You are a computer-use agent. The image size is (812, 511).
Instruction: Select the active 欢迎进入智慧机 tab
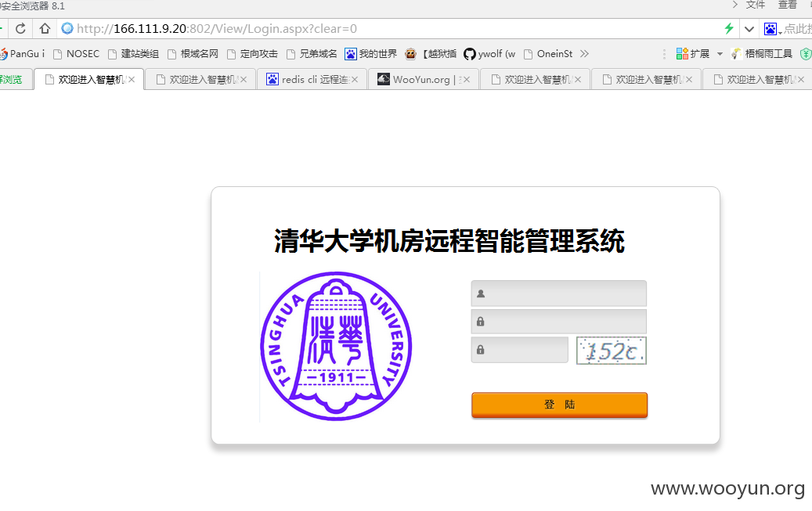tap(88, 79)
